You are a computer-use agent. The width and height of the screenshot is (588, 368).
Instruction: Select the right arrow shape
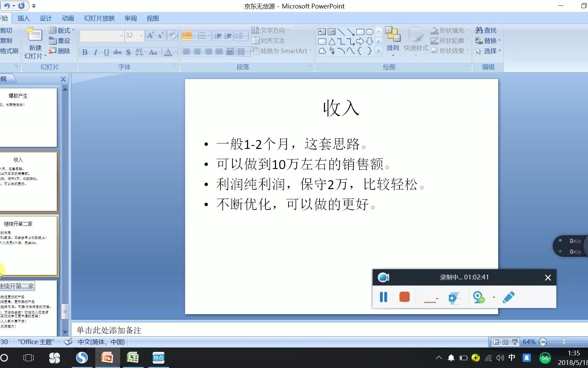[360, 42]
